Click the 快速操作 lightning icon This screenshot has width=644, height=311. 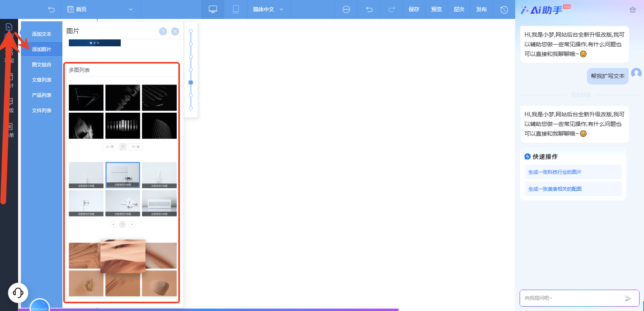click(527, 157)
